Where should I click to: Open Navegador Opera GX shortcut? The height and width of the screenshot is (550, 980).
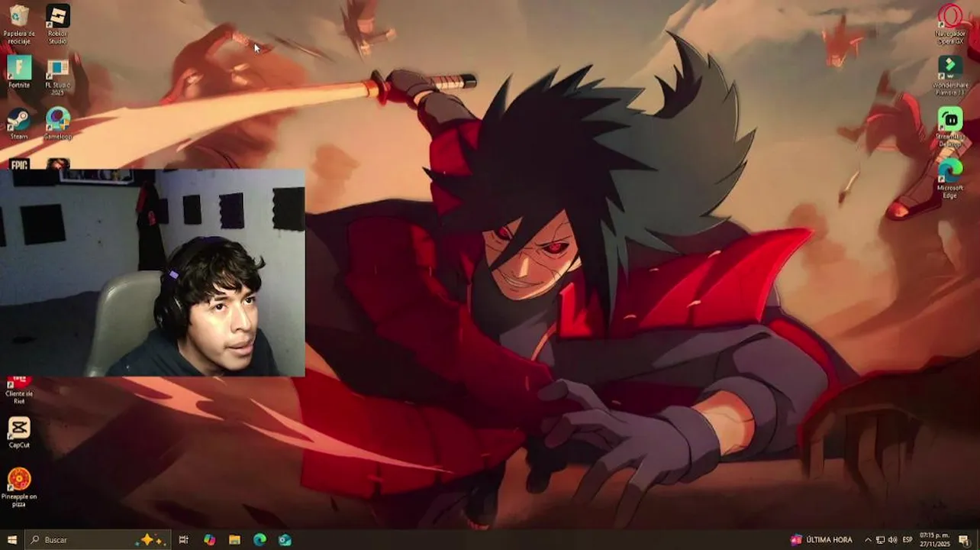point(950,24)
